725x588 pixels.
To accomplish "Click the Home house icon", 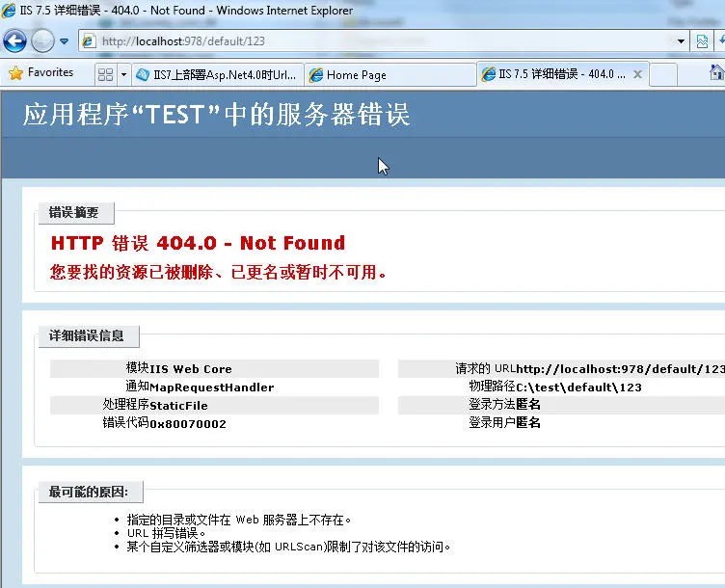I will pyautogui.click(x=716, y=72).
